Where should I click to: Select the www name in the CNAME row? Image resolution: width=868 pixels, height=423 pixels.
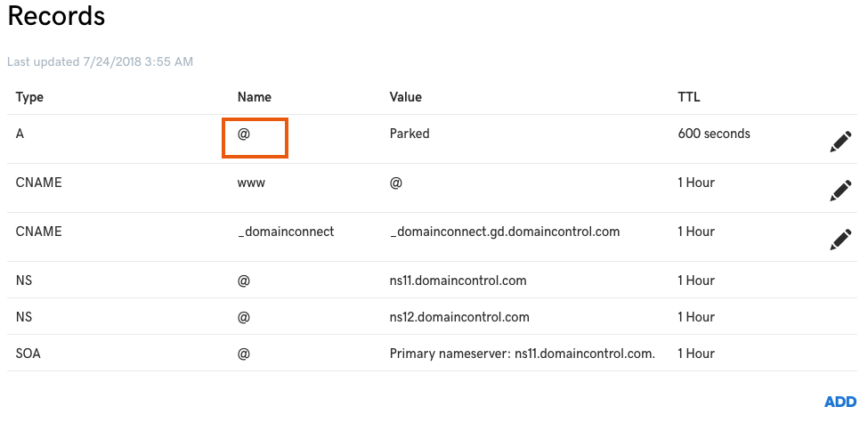251,183
